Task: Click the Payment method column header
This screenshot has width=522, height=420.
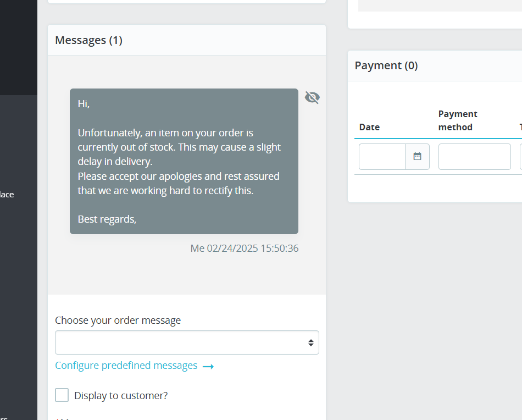Action: [458, 120]
